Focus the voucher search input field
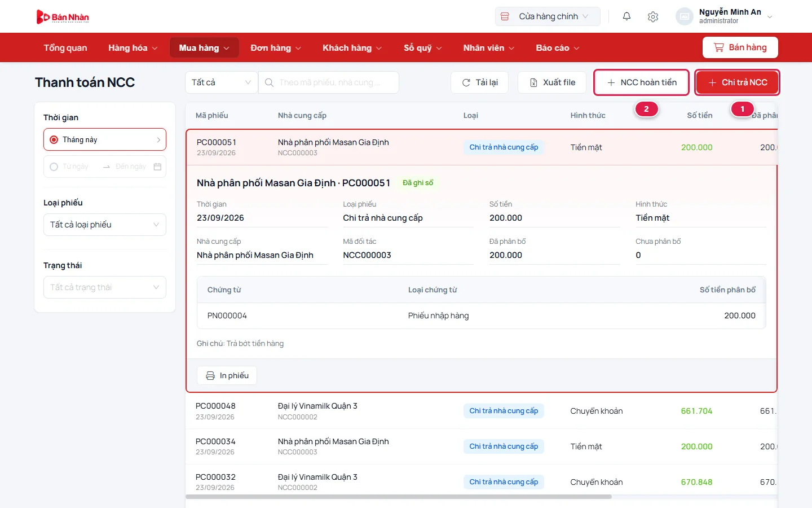 [x=329, y=82]
